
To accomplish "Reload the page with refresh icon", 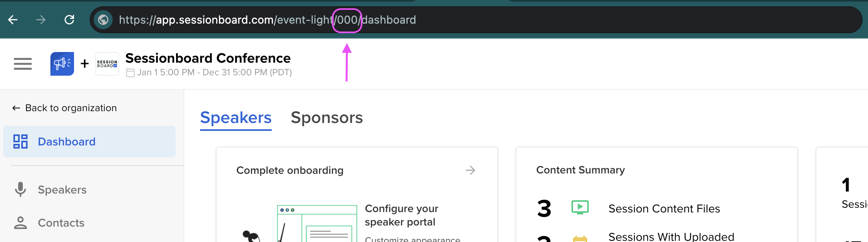I will pos(69,20).
